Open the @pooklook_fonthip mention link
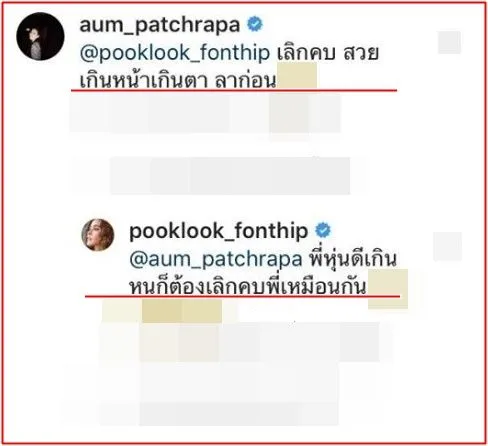Viewport: 488px width, 446px height. click(175, 53)
